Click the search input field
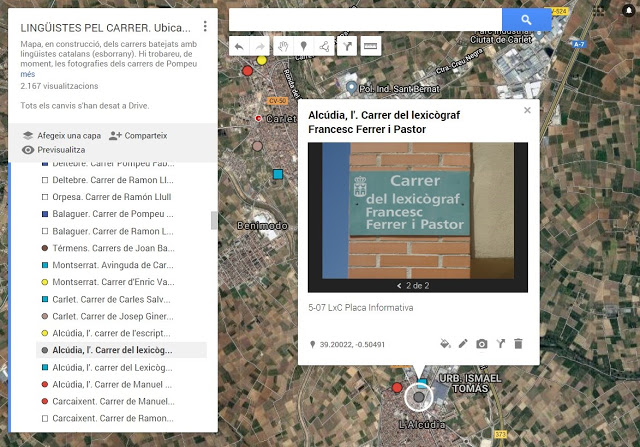Image resolution: width=640 pixels, height=447 pixels. point(365,20)
